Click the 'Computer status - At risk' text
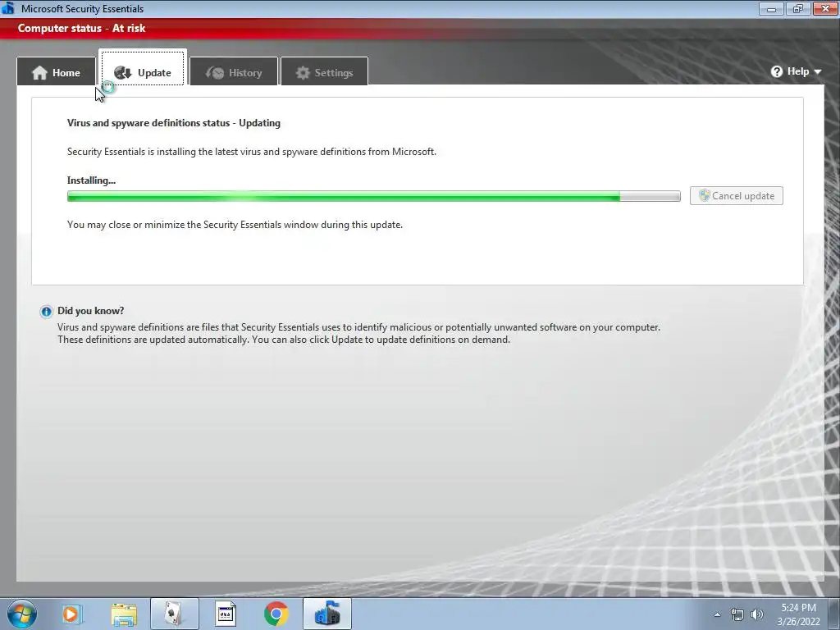 click(81, 29)
